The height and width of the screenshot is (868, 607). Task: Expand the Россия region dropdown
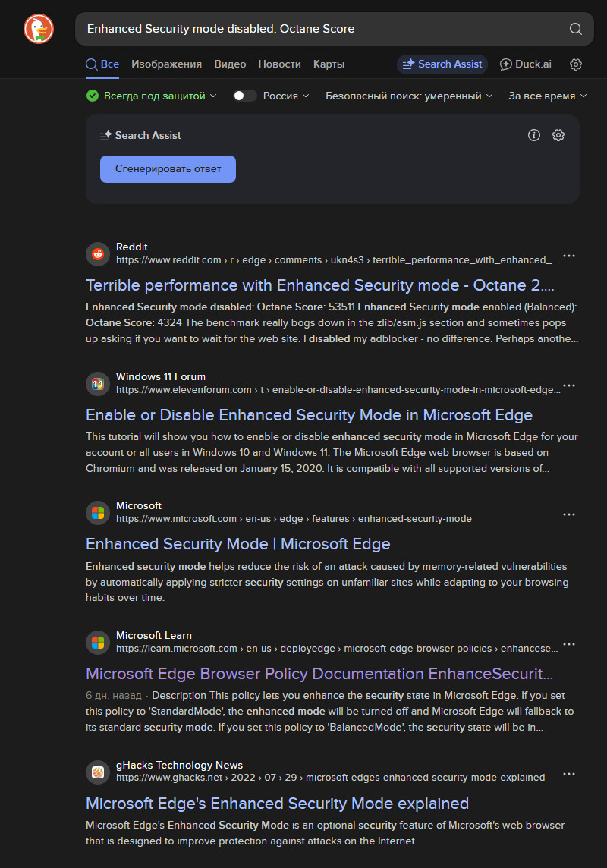pos(286,96)
